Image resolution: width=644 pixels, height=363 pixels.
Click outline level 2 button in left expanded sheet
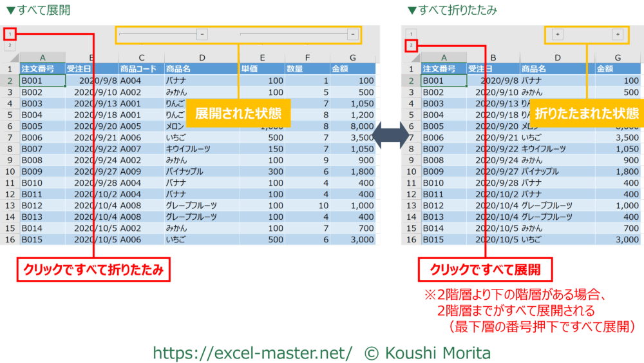tap(10, 46)
